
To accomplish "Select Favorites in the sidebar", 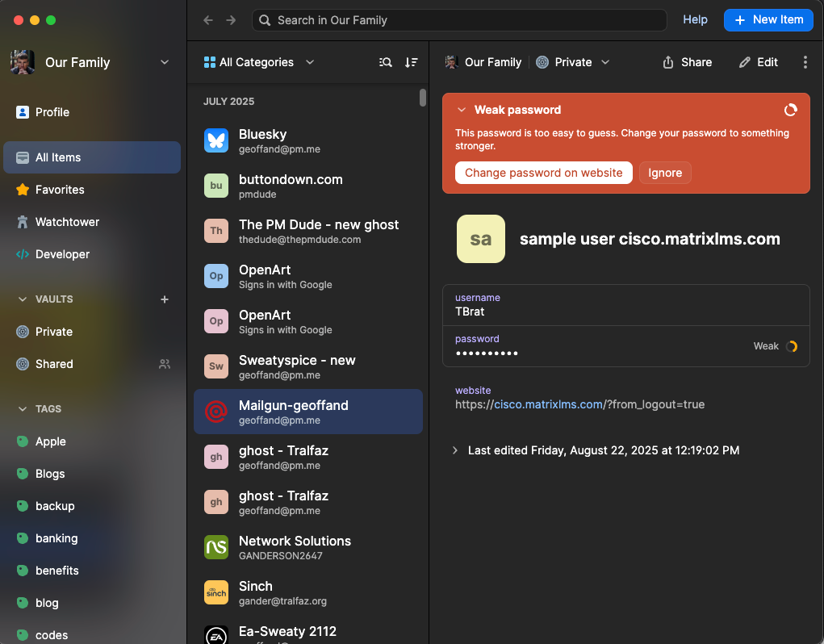I will [x=60, y=190].
